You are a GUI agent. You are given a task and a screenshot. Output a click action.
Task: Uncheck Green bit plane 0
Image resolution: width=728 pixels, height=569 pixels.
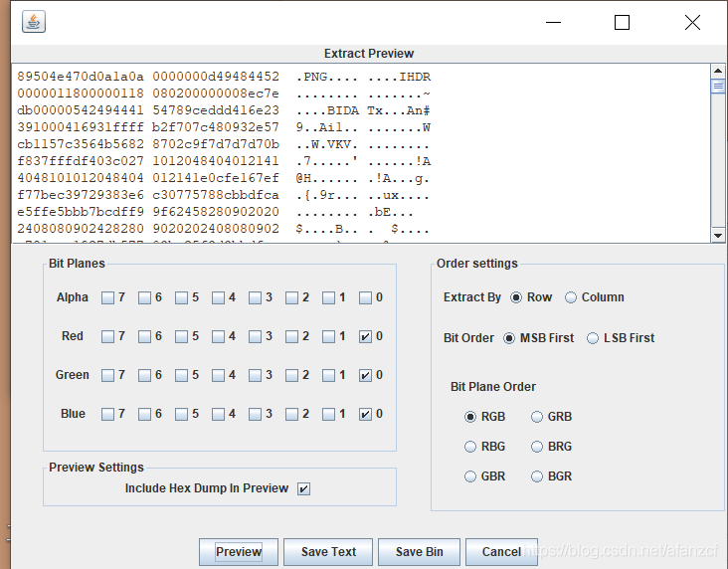(x=365, y=375)
